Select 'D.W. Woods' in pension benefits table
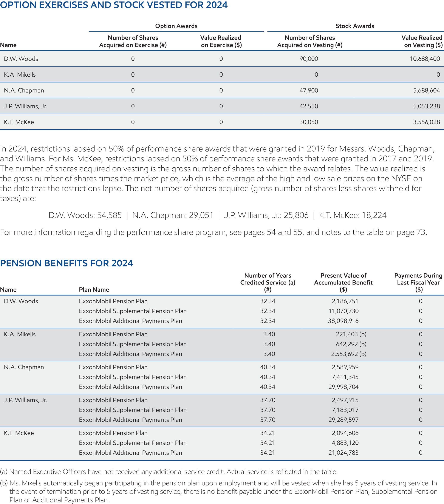This screenshot has height=504, width=444. tap(21, 301)
